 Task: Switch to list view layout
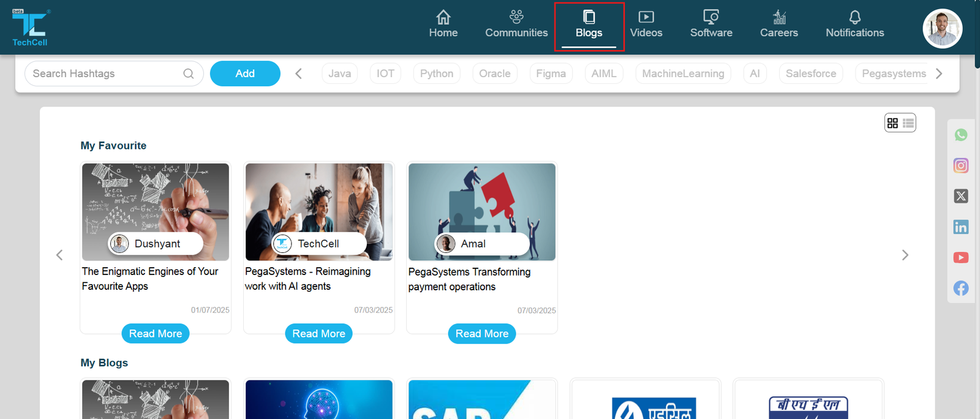[x=908, y=123]
